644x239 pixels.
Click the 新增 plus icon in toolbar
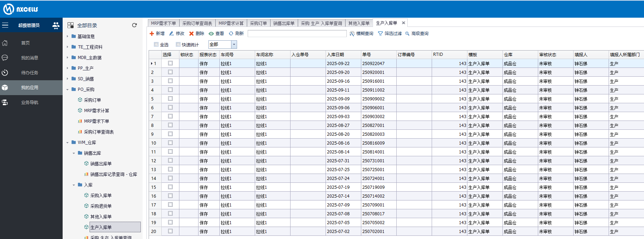(x=152, y=34)
